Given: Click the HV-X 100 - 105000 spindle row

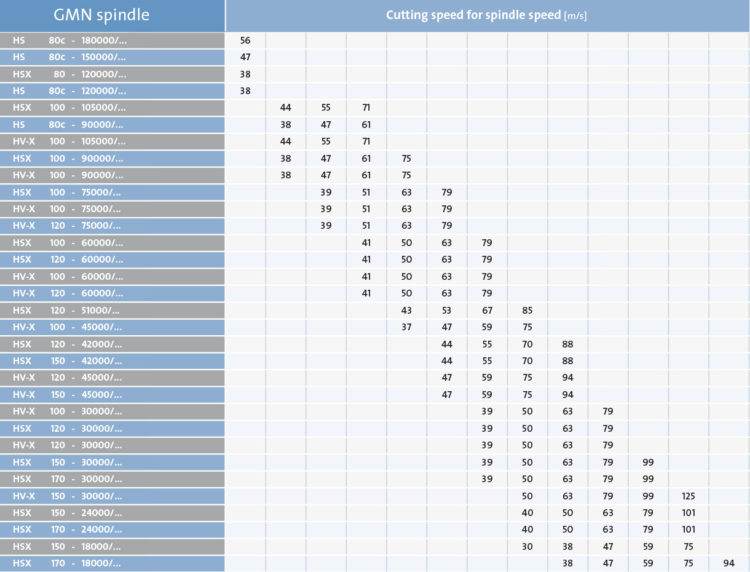Looking at the screenshot, I should point(112,141).
